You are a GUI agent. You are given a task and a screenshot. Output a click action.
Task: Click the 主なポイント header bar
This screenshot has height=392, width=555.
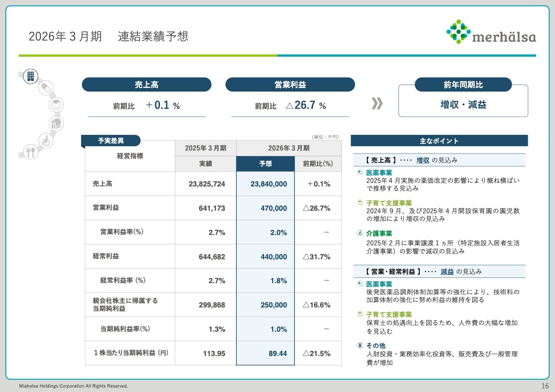(x=439, y=140)
